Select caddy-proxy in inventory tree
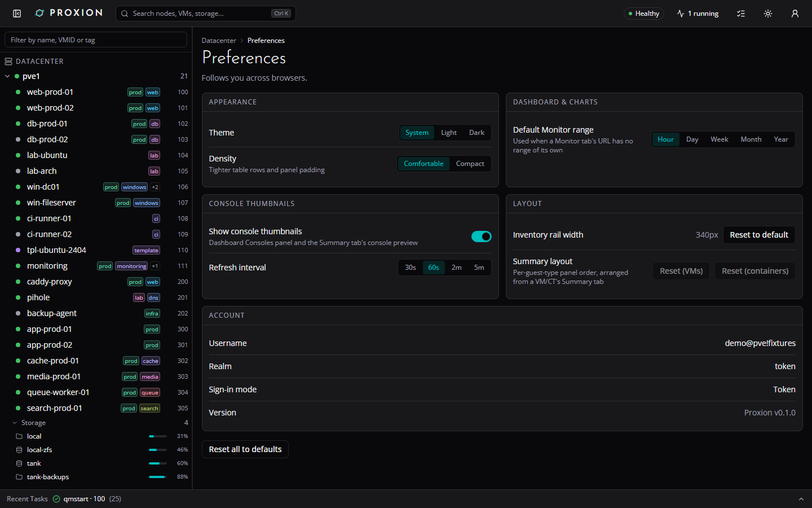The height and width of the screenshot is (508, 812). pos(96,282)
